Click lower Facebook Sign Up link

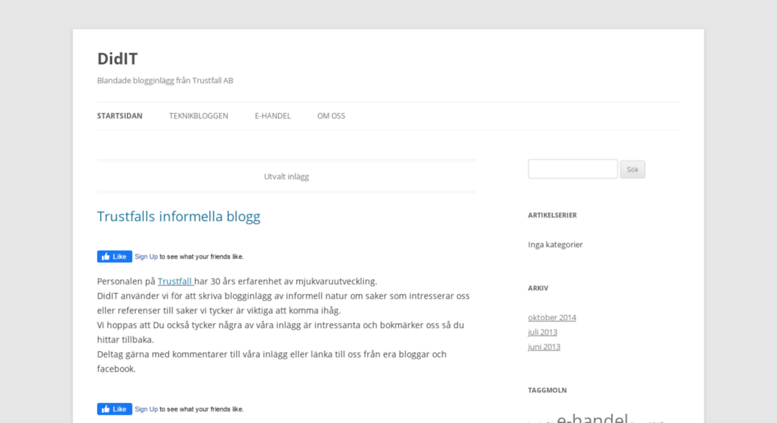pos(146,409)
